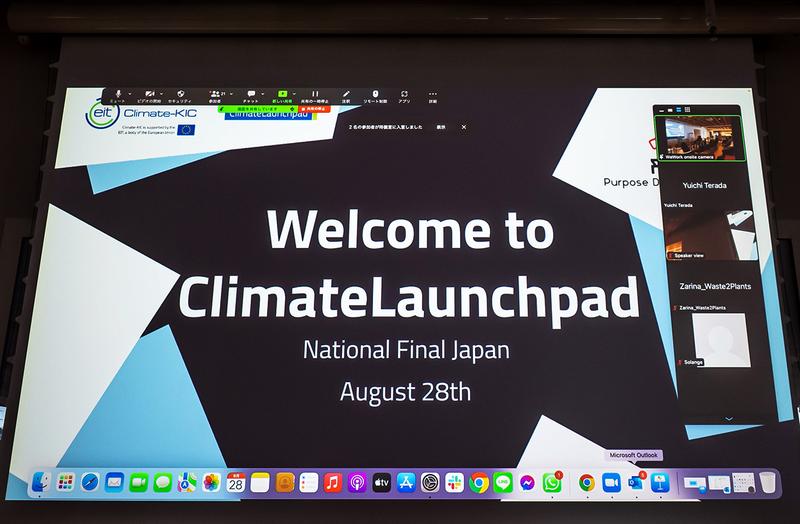
Task: Open LINE from the Dock
Action: click(x=503, y=483)
